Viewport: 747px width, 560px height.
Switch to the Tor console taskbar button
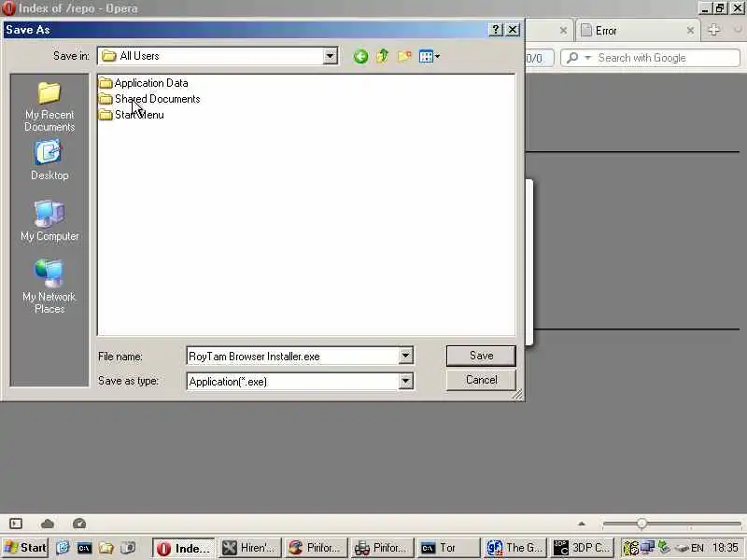449,548
